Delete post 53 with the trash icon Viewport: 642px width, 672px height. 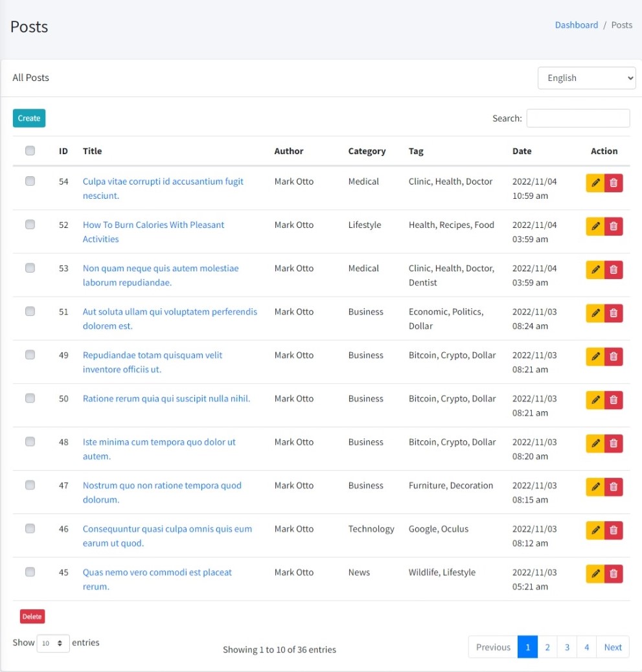(x=613, y=270)
